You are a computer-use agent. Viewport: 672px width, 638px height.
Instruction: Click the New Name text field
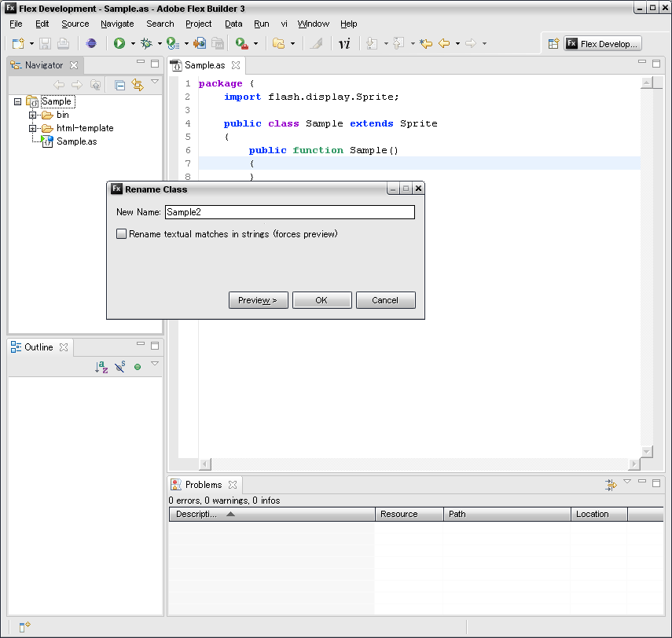coord(289,212)
